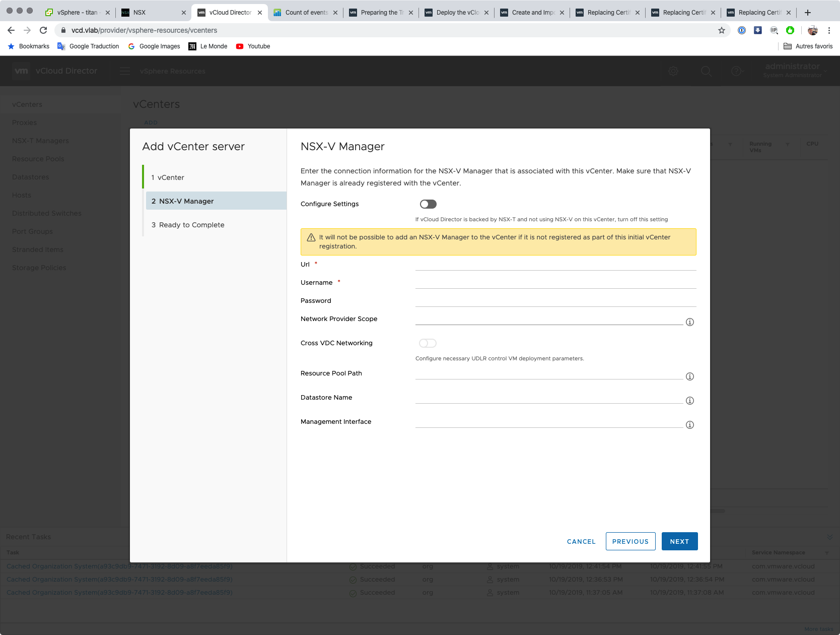Open the Chrome three-dot menu
840x635 pixels.
[829, 30]
